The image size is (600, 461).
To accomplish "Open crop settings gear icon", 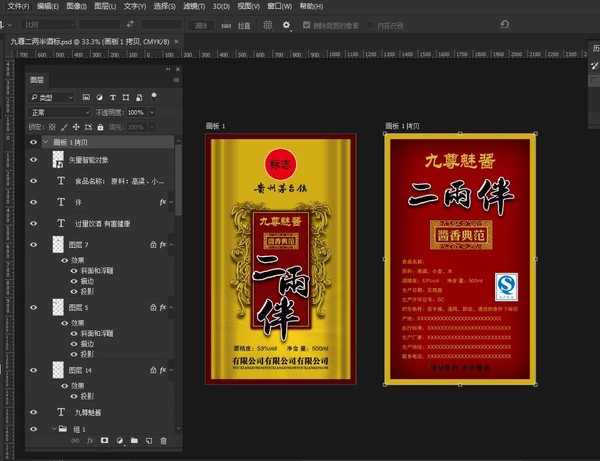I will pos(286,25).
